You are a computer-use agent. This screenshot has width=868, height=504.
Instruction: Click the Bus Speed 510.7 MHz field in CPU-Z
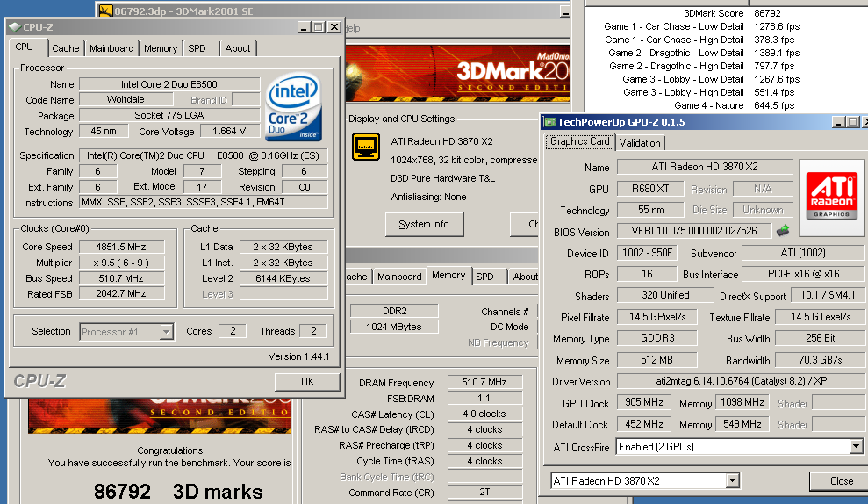pos(121,278)
